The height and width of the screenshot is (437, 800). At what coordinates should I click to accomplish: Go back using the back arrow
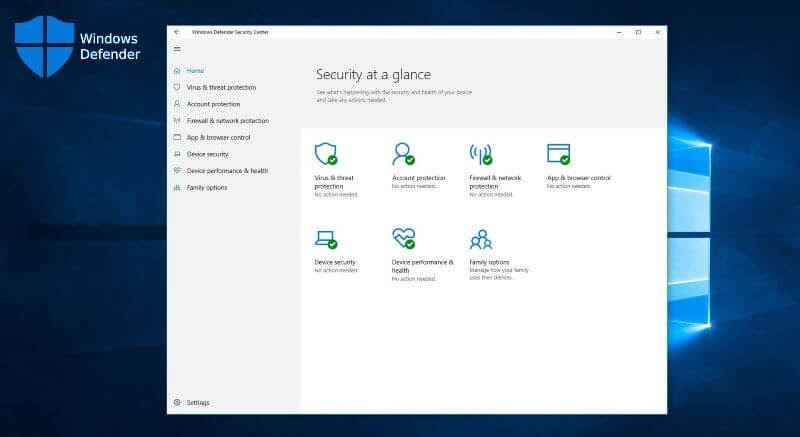tap(177, 32)
